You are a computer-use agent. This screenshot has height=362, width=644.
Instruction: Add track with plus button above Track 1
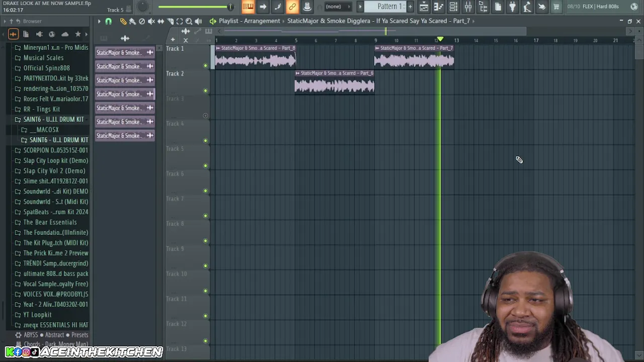pos(173,40)
